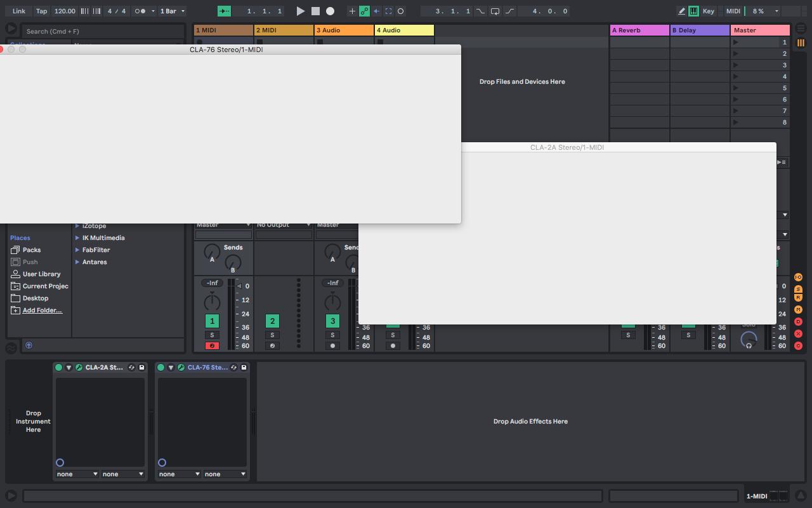Collapse the CLA-76 device with triangle button
The width and height of the screenshot is (812, 508).
pos(171,368)
